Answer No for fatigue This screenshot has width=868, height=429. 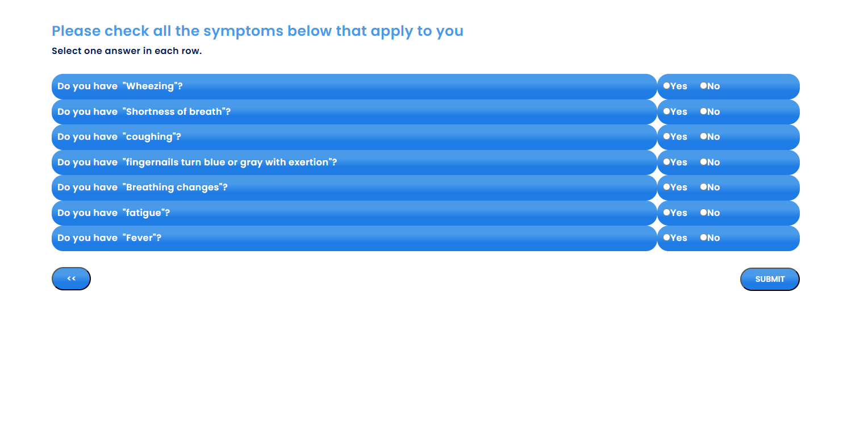[703, 213]
